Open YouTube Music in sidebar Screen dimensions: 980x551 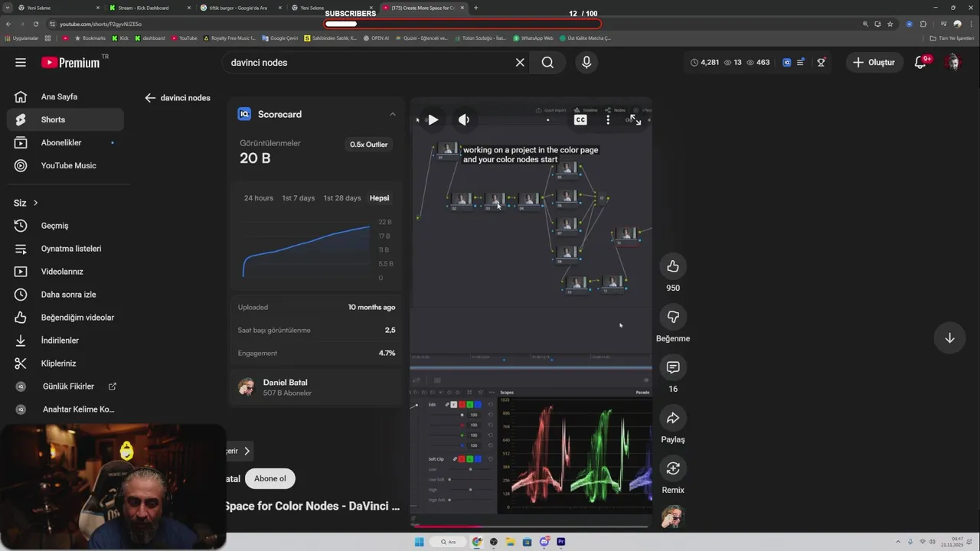point(66,165)
